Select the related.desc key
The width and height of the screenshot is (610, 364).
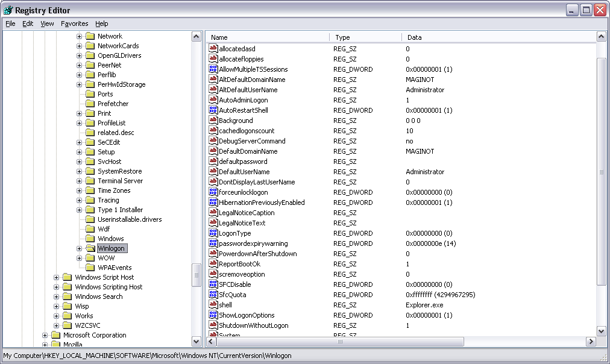pos(116,133)
